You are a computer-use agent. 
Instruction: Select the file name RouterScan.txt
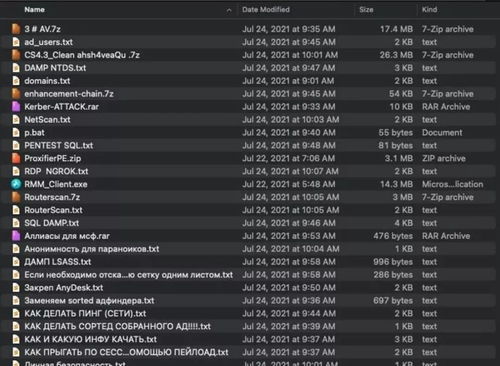(53, 210)
